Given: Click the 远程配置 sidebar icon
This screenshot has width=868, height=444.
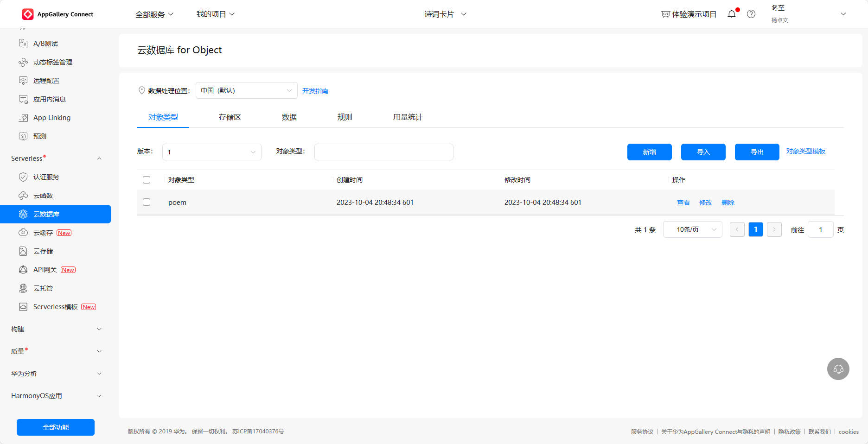Looking at the screenshot, I should (23, 81).
